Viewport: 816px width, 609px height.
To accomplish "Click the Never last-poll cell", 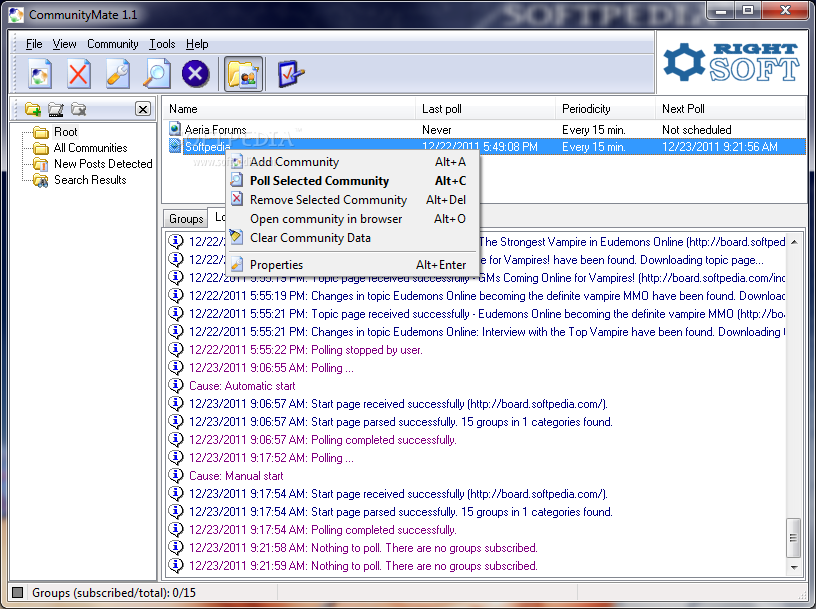I will coord(437,130).
